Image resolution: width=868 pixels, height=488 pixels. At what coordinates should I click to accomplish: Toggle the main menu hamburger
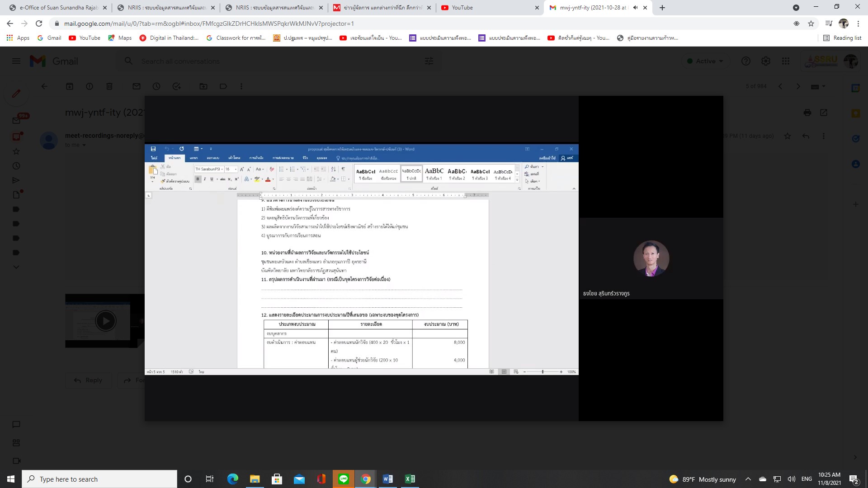pyautogui.click(x=16, y=61)
